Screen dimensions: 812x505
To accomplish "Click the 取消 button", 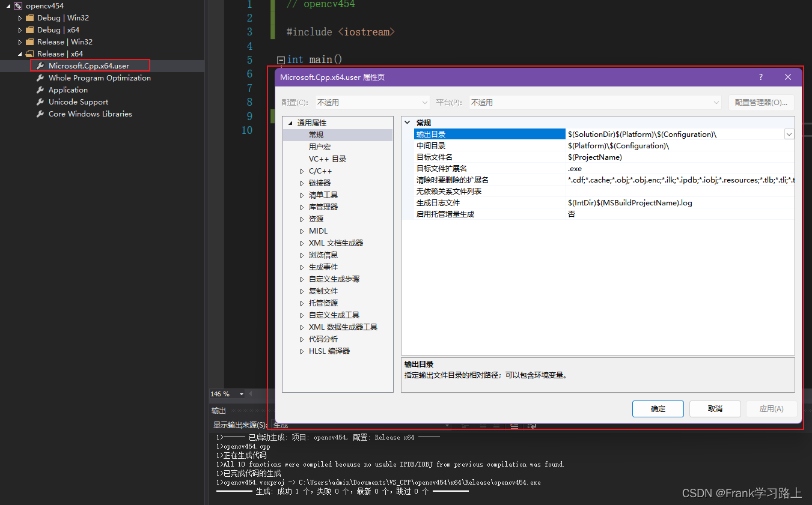I will point(715,409).
